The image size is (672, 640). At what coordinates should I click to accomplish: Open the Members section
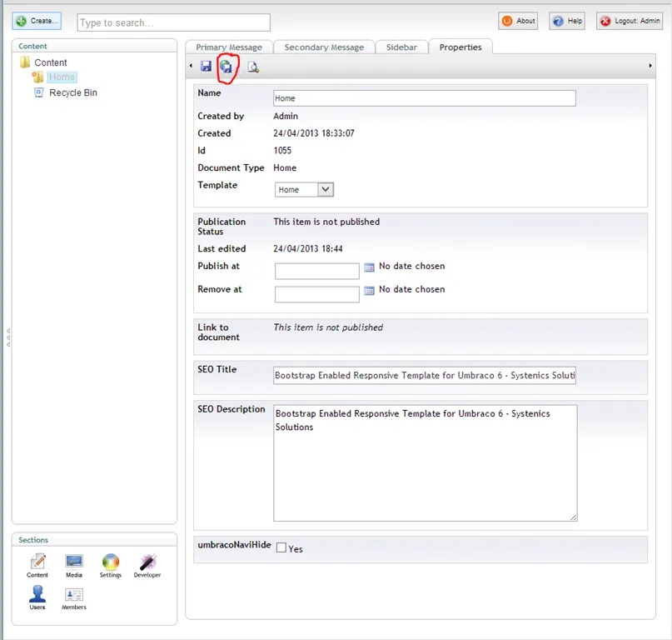(x=74, y=597)
